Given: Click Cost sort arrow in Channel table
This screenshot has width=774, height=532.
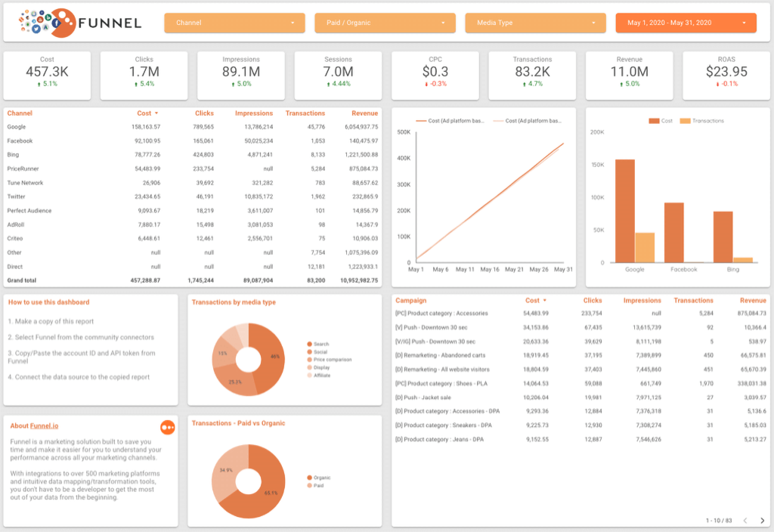Looking at the screenshot, I should click(x=156, y=113).
